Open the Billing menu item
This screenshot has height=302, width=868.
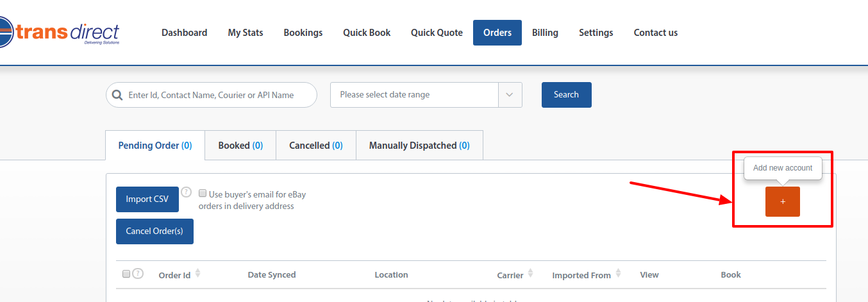tap(545, 33)
